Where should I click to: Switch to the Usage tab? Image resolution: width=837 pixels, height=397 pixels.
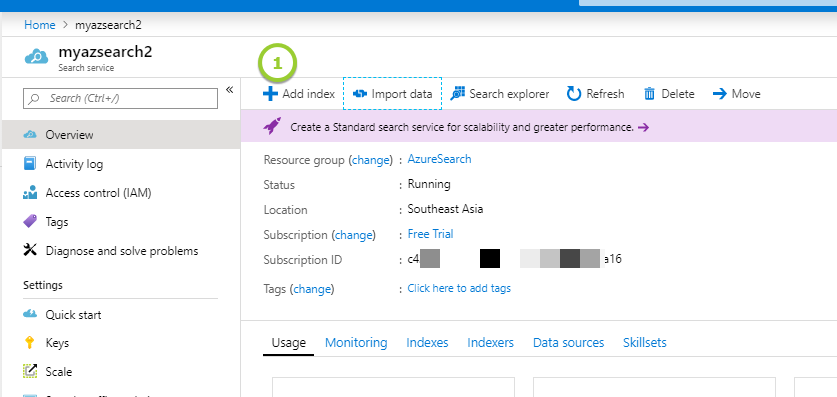tap(289, 343)
